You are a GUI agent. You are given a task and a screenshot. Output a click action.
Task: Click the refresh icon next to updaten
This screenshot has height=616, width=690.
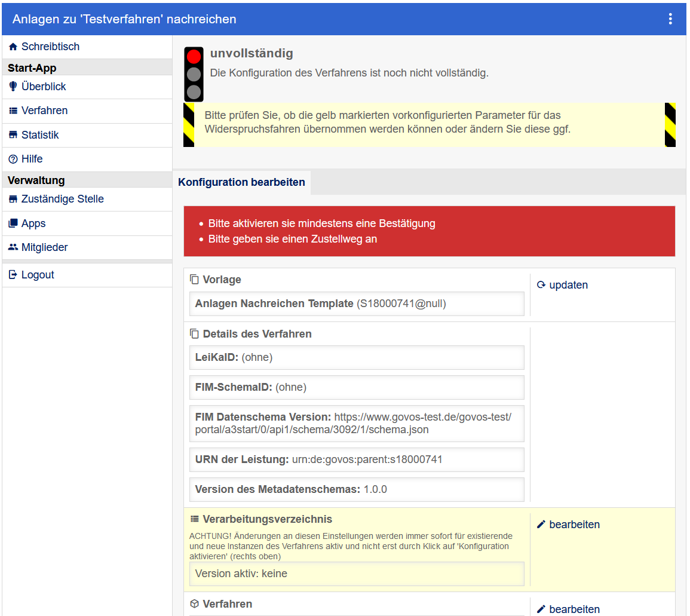click(541, 285)
